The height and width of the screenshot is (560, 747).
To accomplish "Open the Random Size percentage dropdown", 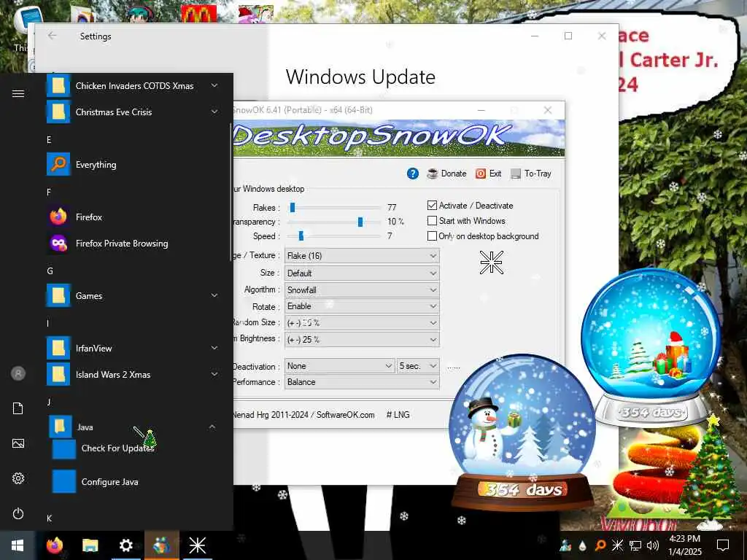I will [x=362, y=323].
